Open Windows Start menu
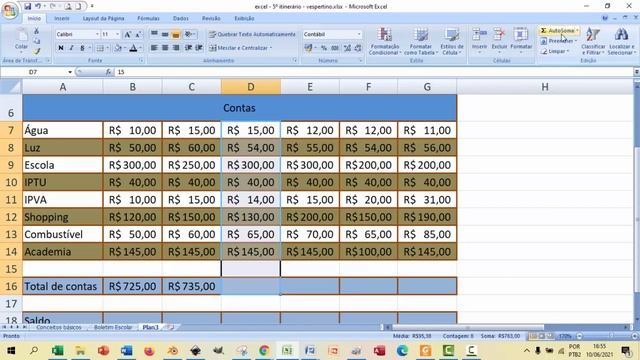Image resolution: width=640 pixels, height=360 pixels. (11, 350)
